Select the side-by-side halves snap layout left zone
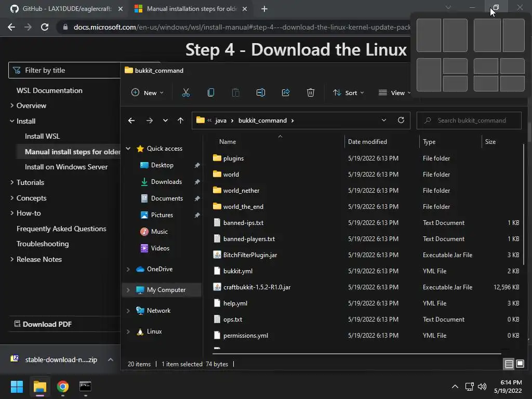This screenshot has height=399, width=532. pos(429,35)
